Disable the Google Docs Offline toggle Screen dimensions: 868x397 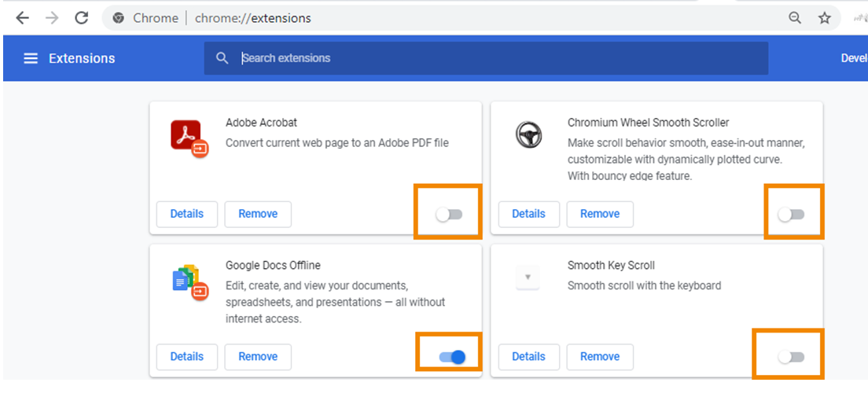[452, 358]
